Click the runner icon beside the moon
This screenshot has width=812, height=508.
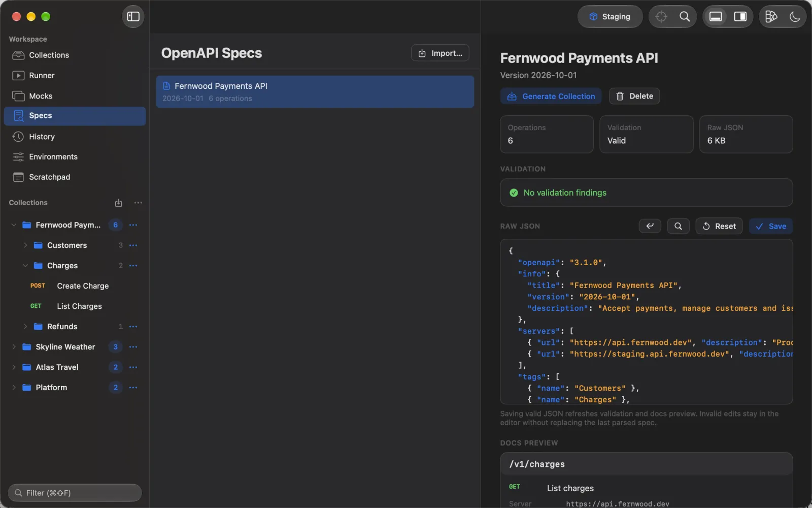(771, 17)
